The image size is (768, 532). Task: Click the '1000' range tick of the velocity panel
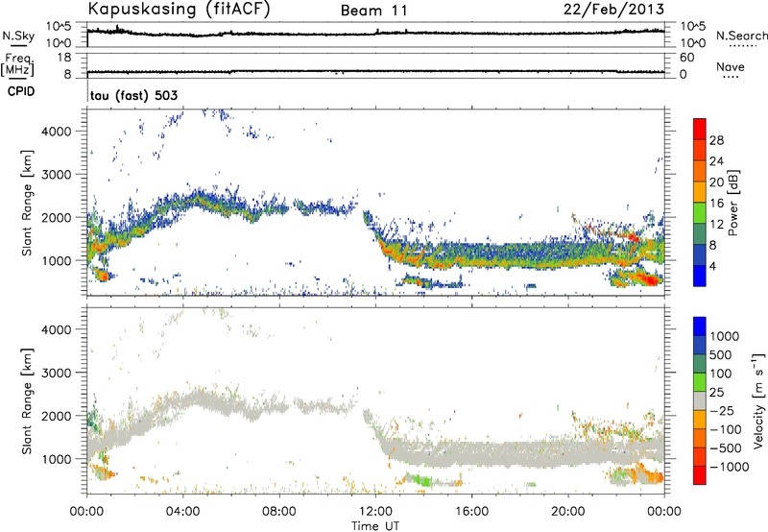[57, 459]
